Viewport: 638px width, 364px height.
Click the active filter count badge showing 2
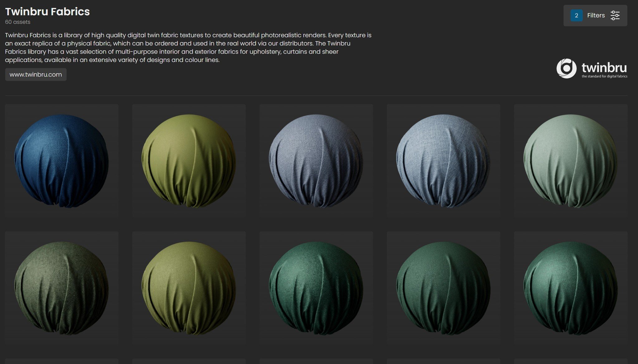pos(576,16)
